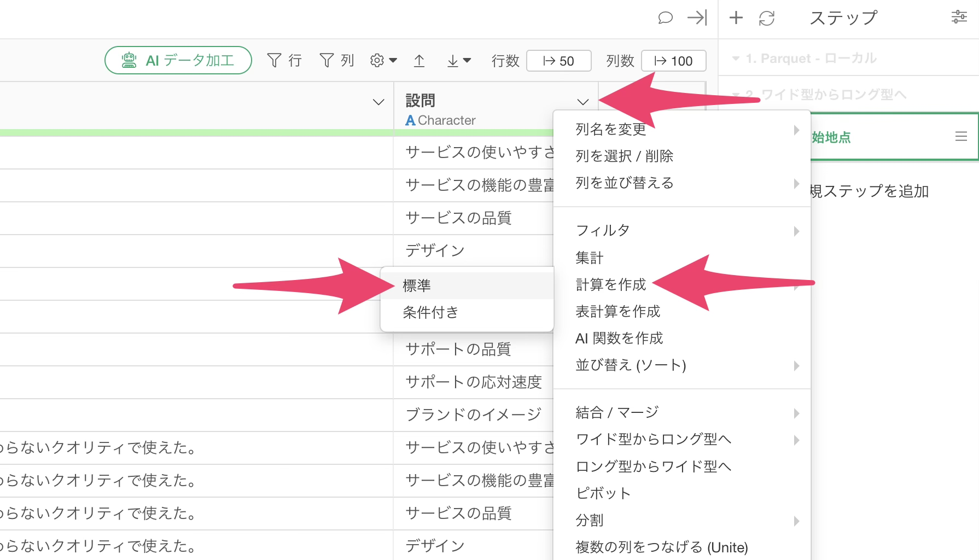Click the upload export arrow icon
This screenshot has height=560, width=979.
419,61
